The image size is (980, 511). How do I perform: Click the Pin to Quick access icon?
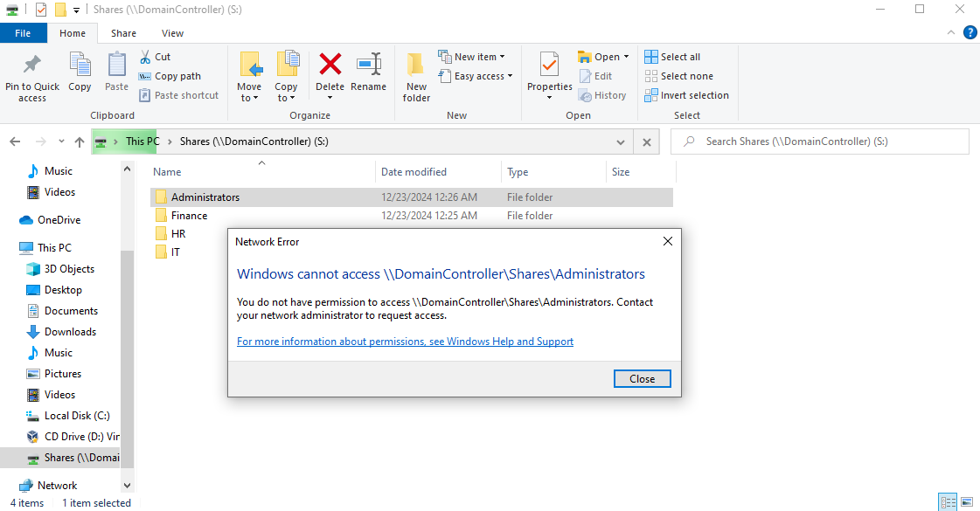pyautogui.click(x=32, y=66)
